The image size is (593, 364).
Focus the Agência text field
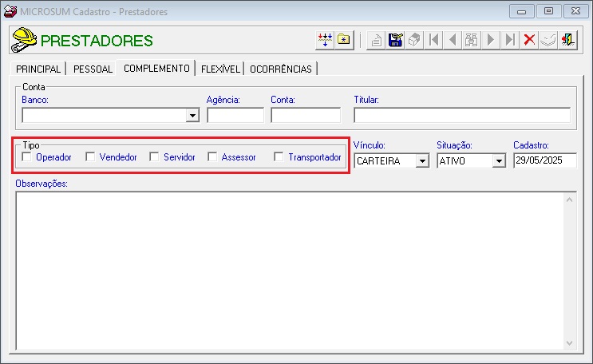pyautogui.click(x=235, y=115)
